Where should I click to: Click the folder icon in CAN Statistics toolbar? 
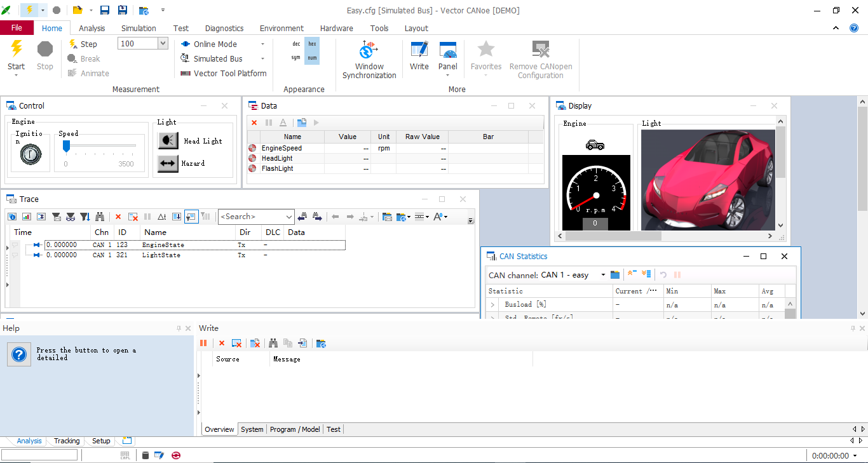614,275
